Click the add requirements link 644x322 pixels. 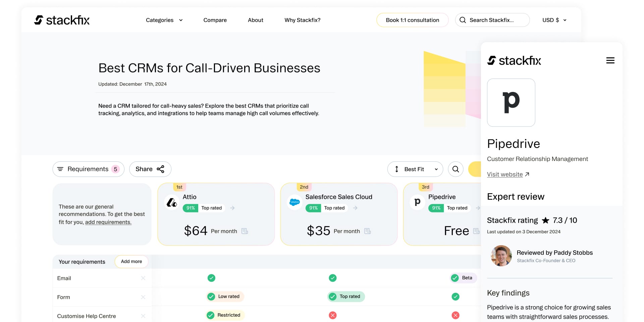coord(108,222)
